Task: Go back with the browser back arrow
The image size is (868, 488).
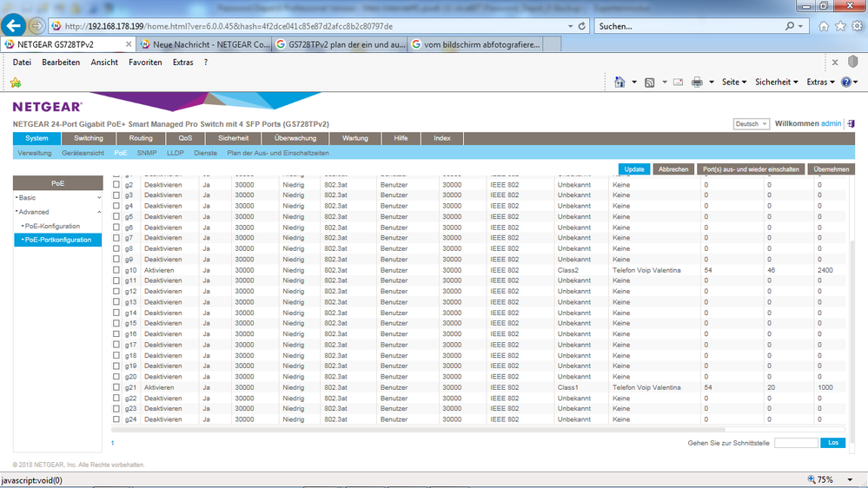Action: coord(14,25)
